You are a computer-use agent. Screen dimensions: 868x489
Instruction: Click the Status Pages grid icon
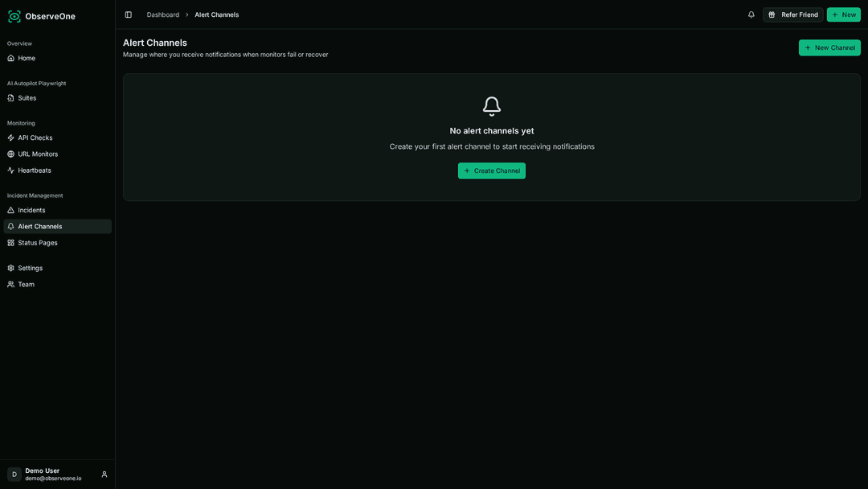pos(10,243)
